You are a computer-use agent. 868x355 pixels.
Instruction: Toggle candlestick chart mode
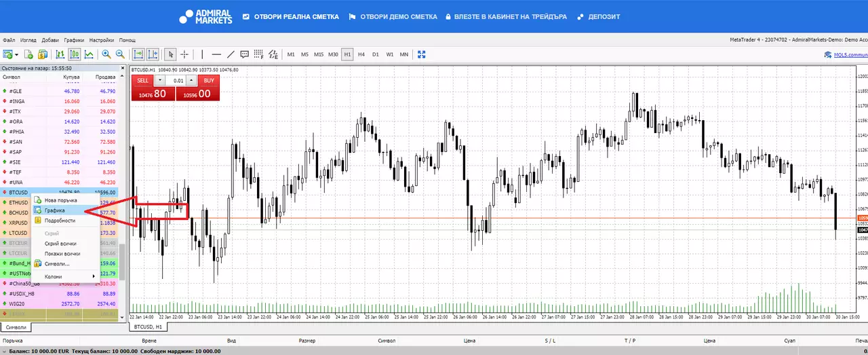75,54
